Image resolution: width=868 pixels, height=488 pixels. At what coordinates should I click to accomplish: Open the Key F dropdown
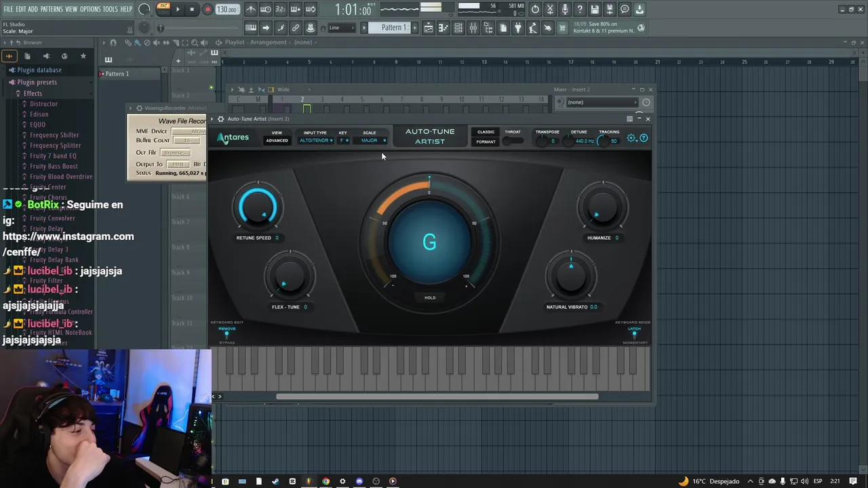point(344,140)
